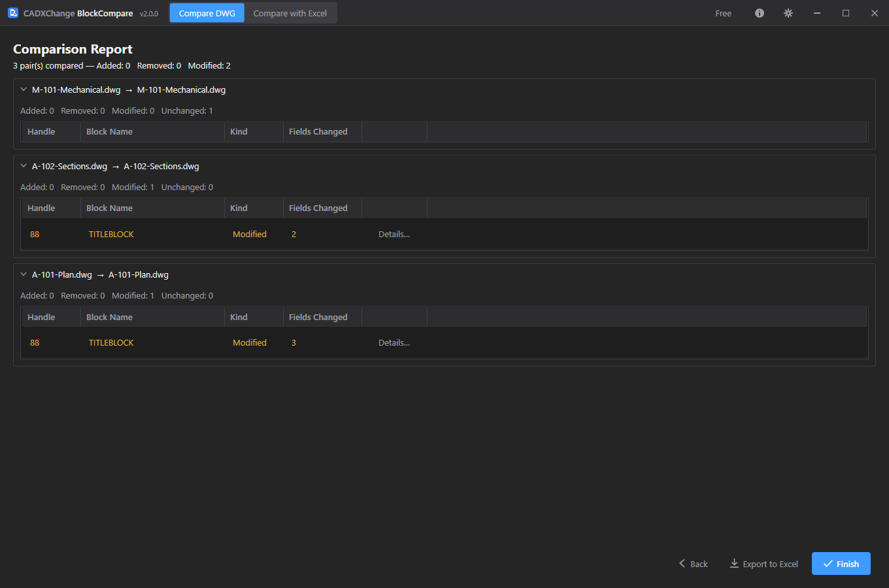Toggle the light/dark theme sun icon
The image size is (889, 588).
pyautogui.click(x=788, y=13)
